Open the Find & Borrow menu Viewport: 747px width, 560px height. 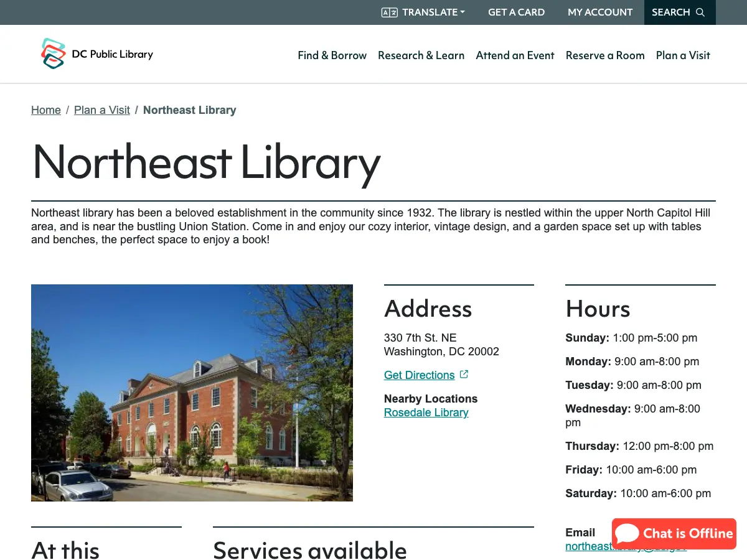(x=332, y=55)
